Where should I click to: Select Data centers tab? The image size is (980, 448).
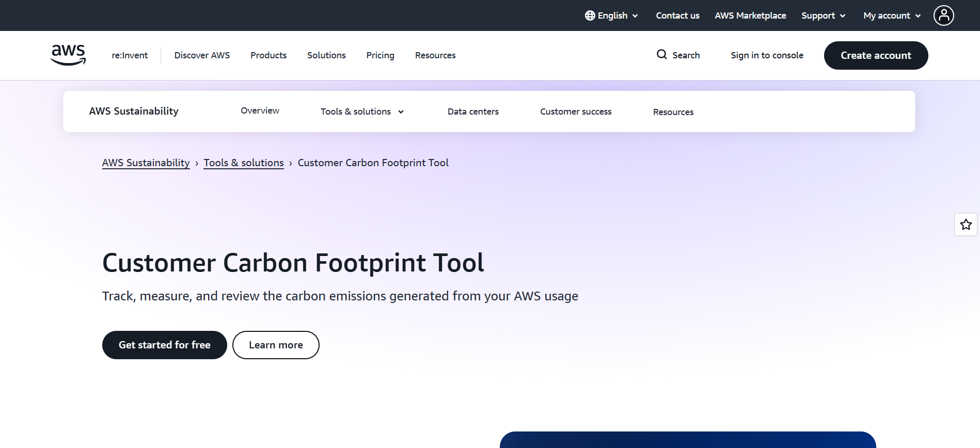pos(473,111)
